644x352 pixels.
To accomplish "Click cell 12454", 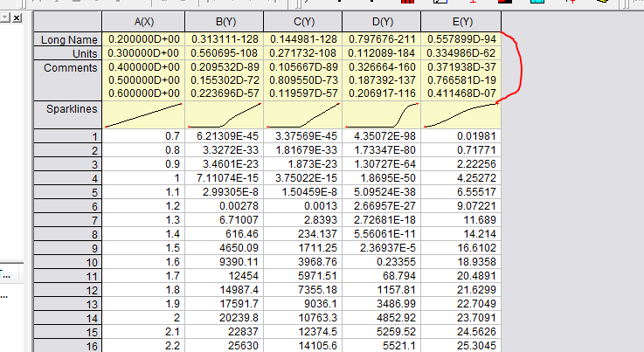I will point(225,276).
